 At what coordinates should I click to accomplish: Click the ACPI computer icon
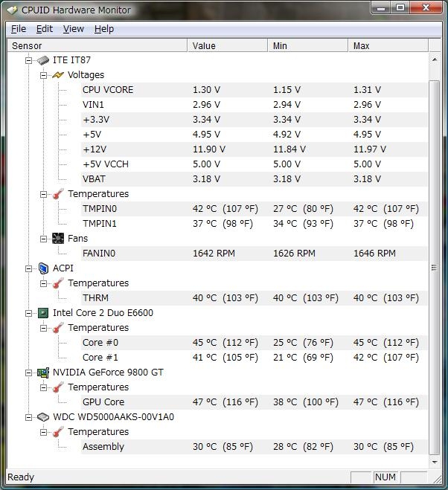43,268
